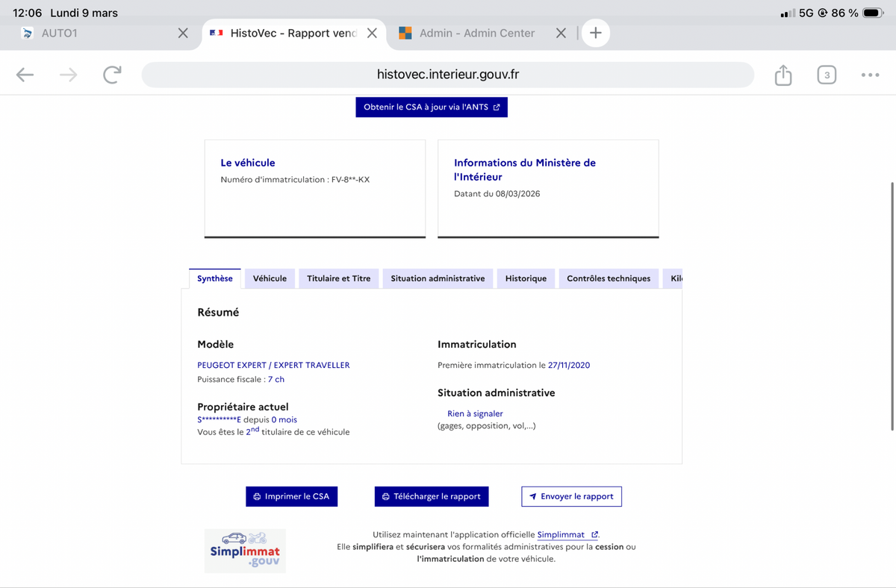
Task: Open a new tab with the plus button
Action: 595,33
